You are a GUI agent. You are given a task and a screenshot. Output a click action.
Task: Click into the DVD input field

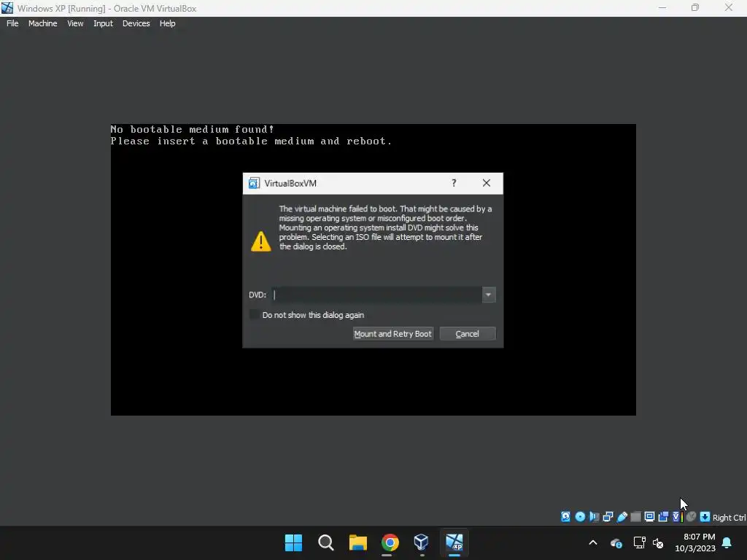(377, 295)
